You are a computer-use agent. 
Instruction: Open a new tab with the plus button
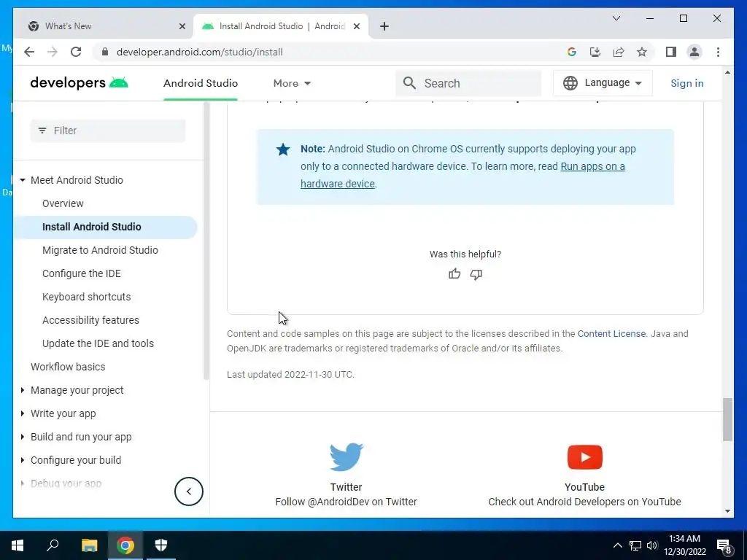tap(384, 26)
